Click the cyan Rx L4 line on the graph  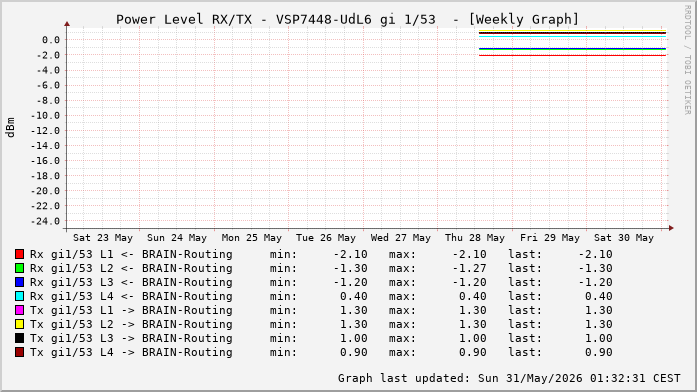[x=573, y=36]
